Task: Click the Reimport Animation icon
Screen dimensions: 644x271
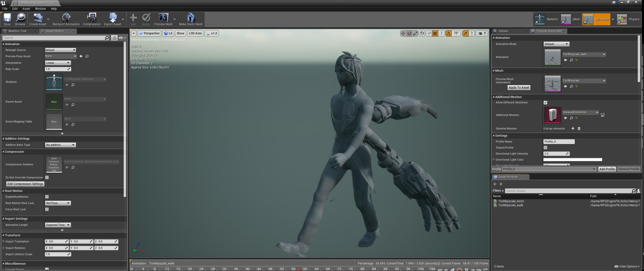Action: [x=66, y=19]
